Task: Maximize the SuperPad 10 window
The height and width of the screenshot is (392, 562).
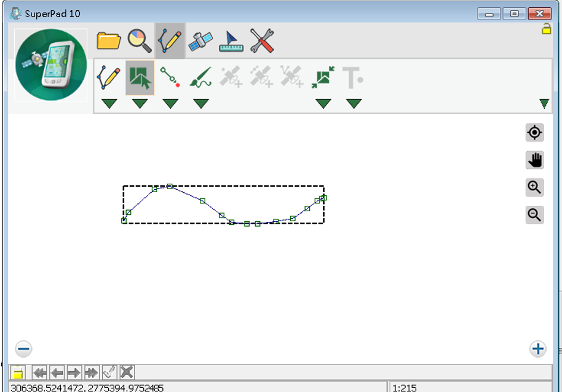Action: pyautogui.click(x=514, y=14)
